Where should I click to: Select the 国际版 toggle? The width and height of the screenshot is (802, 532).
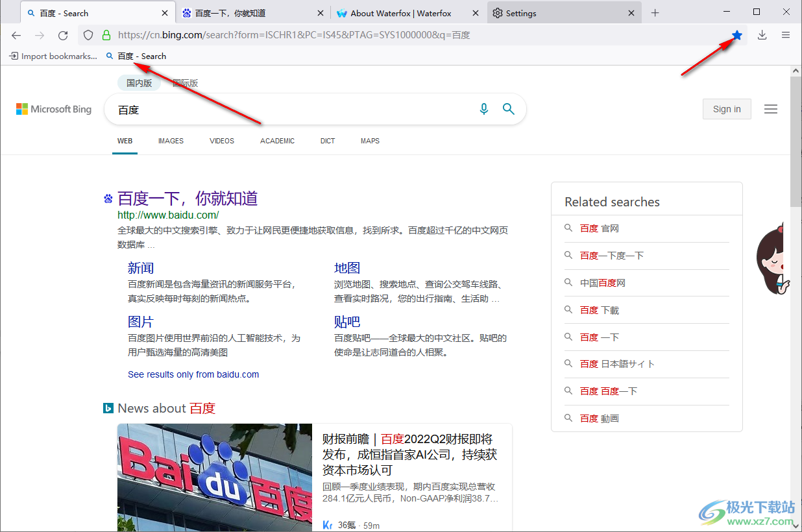coord(185,83)
